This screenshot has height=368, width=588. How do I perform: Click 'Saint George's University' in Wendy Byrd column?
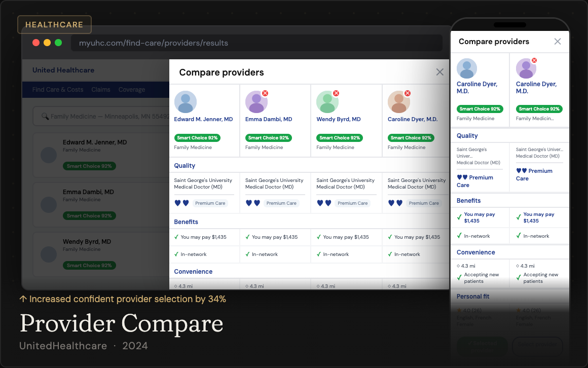click(345, 180)
